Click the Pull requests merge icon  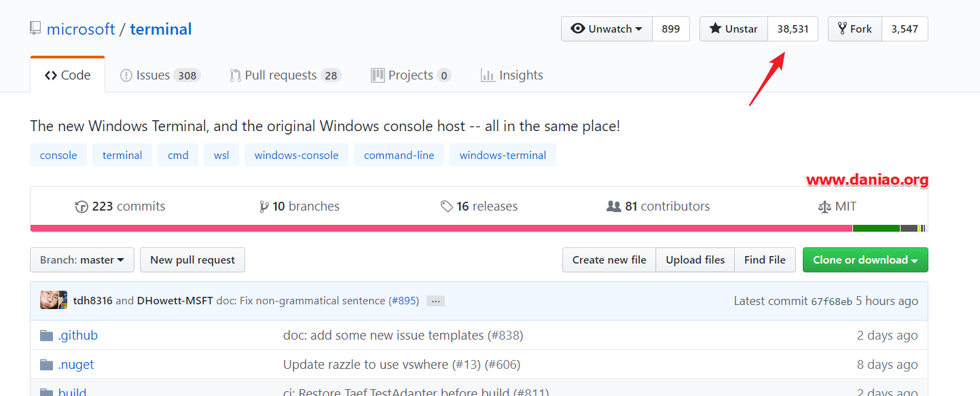click(235, 75)
